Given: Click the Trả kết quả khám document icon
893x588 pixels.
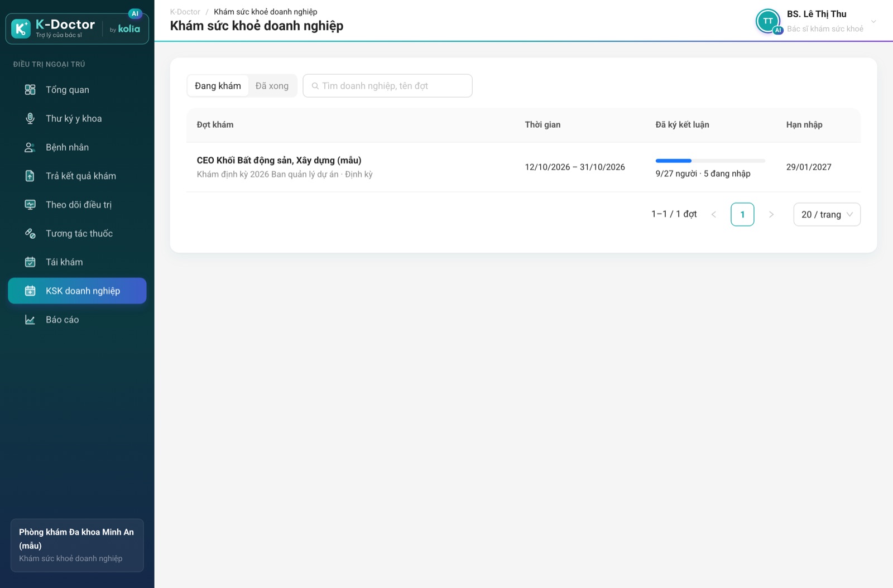Looking at the screenshot, I should 30,176.
